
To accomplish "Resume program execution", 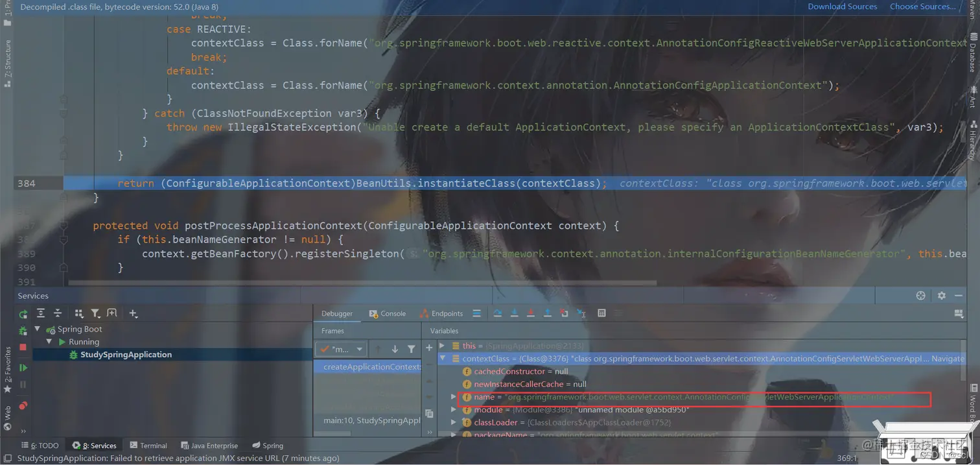I will coord(23,368).
